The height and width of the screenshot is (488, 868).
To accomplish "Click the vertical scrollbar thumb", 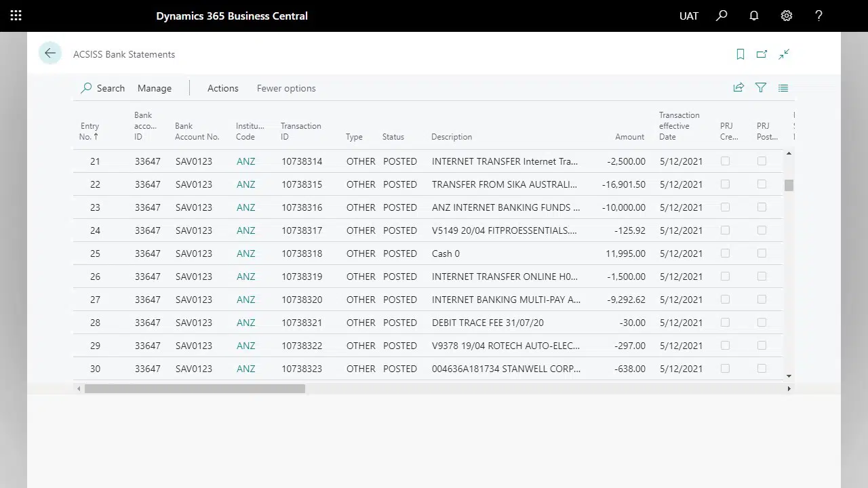I will (x=789, y=185).
